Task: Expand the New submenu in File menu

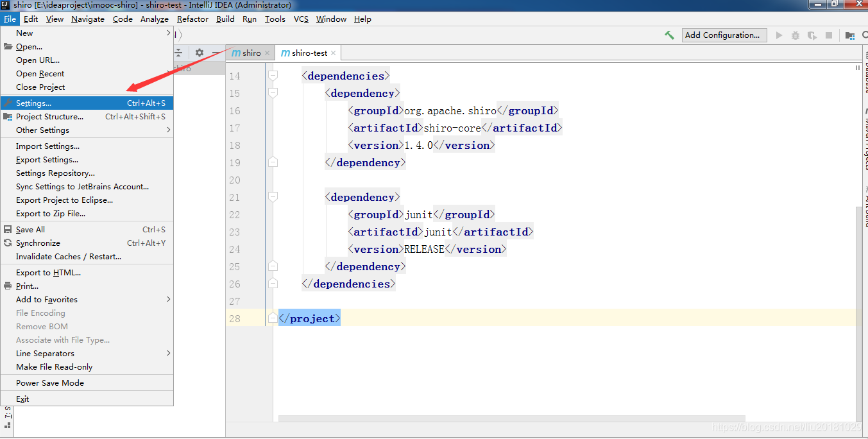Action: click(87, 33)
